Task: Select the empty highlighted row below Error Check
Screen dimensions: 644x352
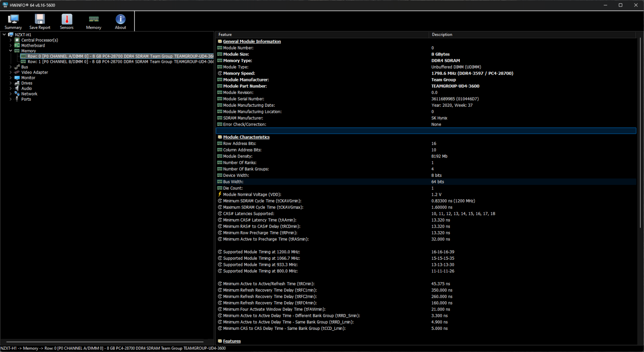Action: (426, 130)
